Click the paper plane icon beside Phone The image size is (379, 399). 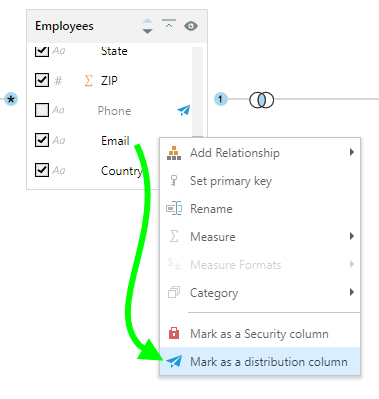tap(184, 110)
